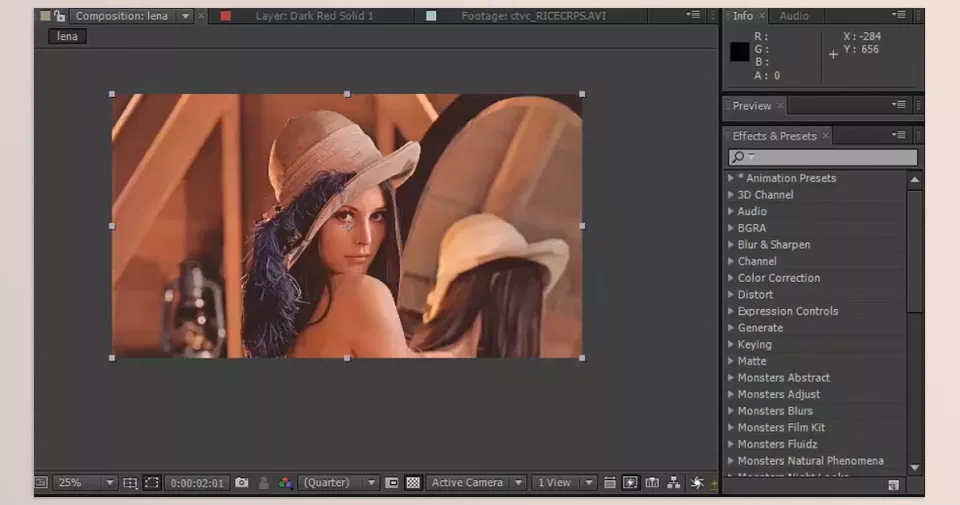960x505 pixels.
Task: Click the Reset Exposure aperture icon
Action: coord(697,483)
